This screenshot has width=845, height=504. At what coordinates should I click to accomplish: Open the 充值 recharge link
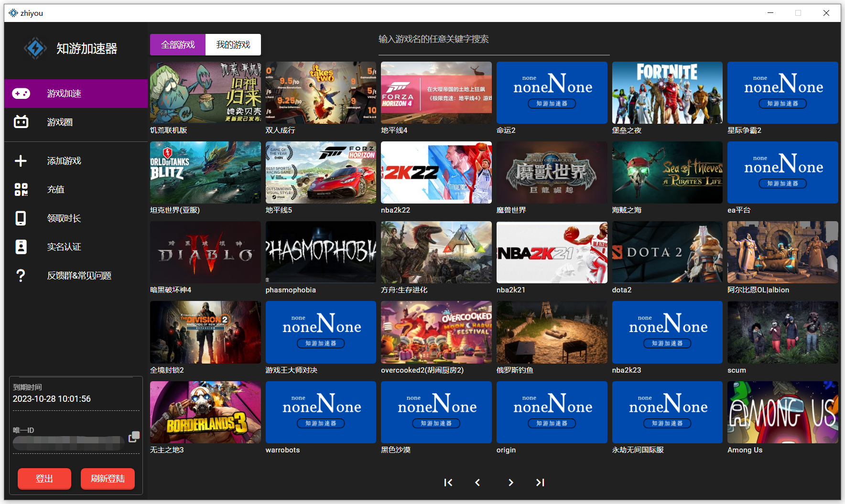click(76, 190)
